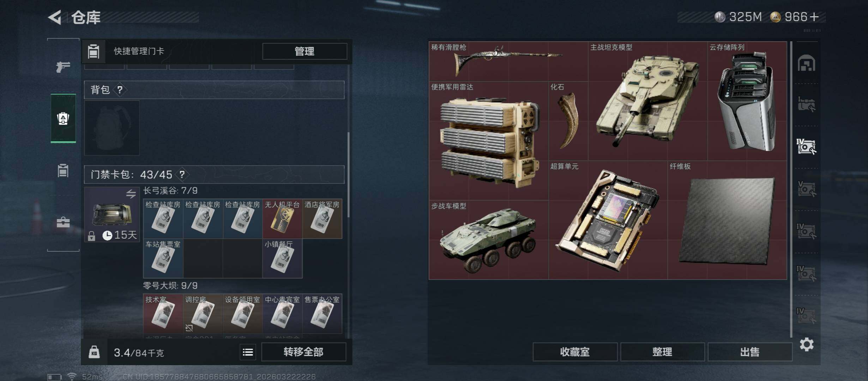Select the safe house icon at top right
Screen dimensions: 868x381
[x=807, y=63]
